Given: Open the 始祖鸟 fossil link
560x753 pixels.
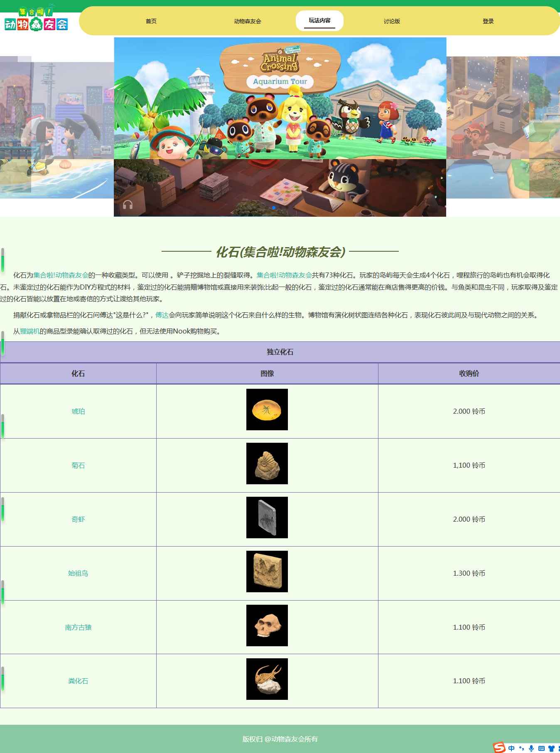Looking at the screenshot, I should point(78,573).
